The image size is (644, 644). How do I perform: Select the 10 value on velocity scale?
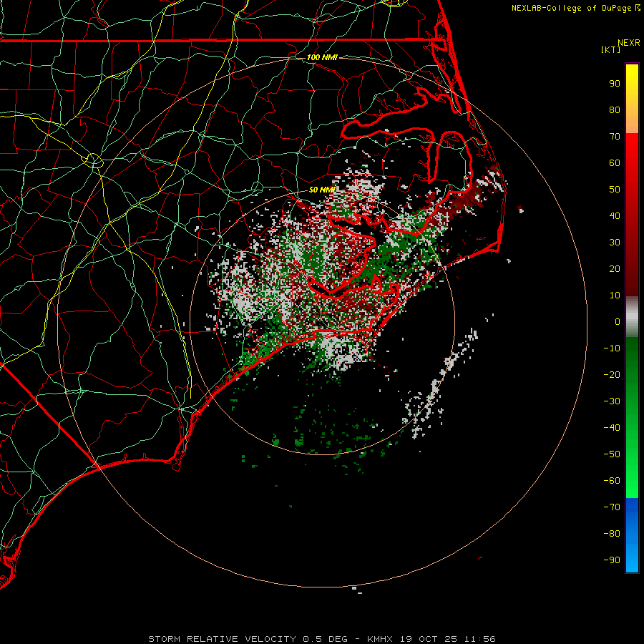click(x=615, y=296)
